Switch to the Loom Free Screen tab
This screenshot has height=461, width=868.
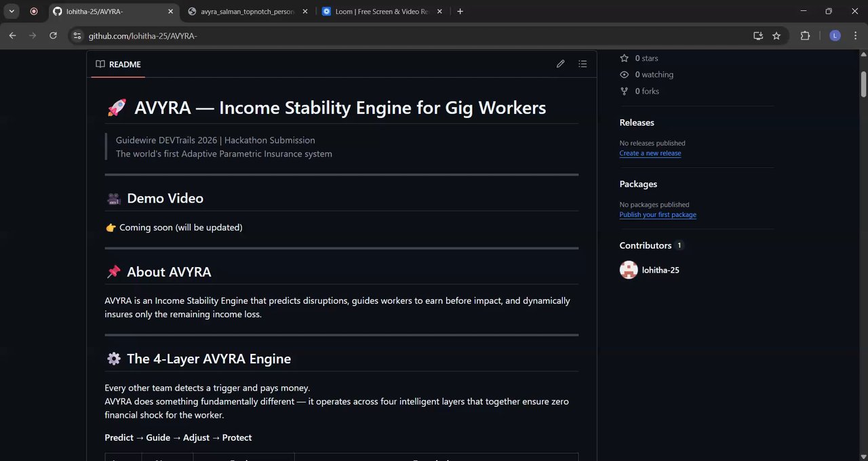tap(382, 12)
